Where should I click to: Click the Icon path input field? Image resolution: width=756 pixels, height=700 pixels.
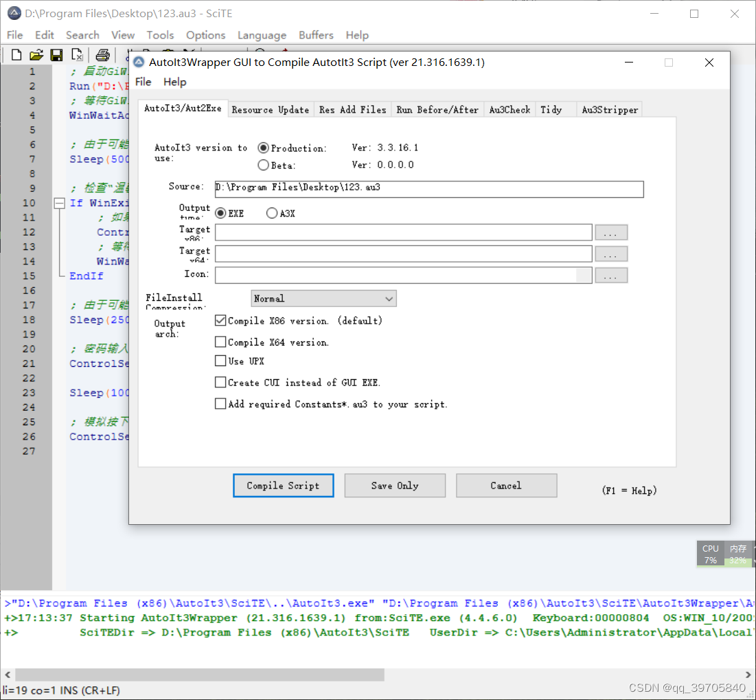coord(404,275)
